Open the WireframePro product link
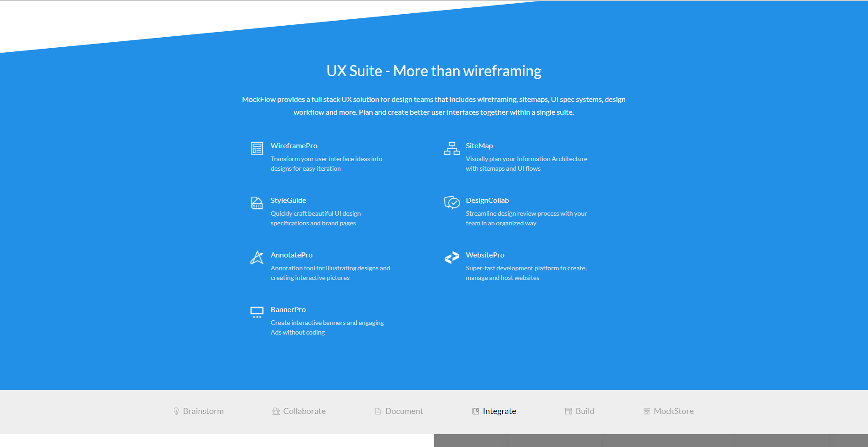868x447 pixels. tap(294, 146)
